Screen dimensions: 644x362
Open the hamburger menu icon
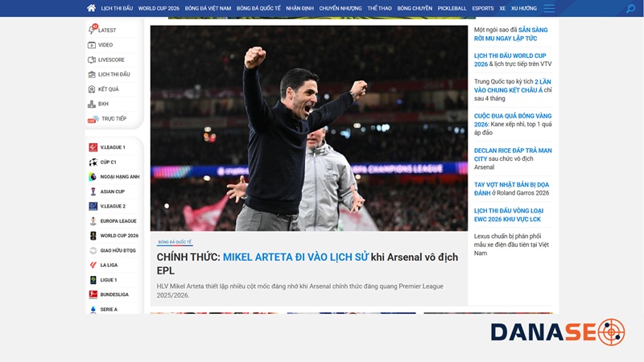[549, 8]
